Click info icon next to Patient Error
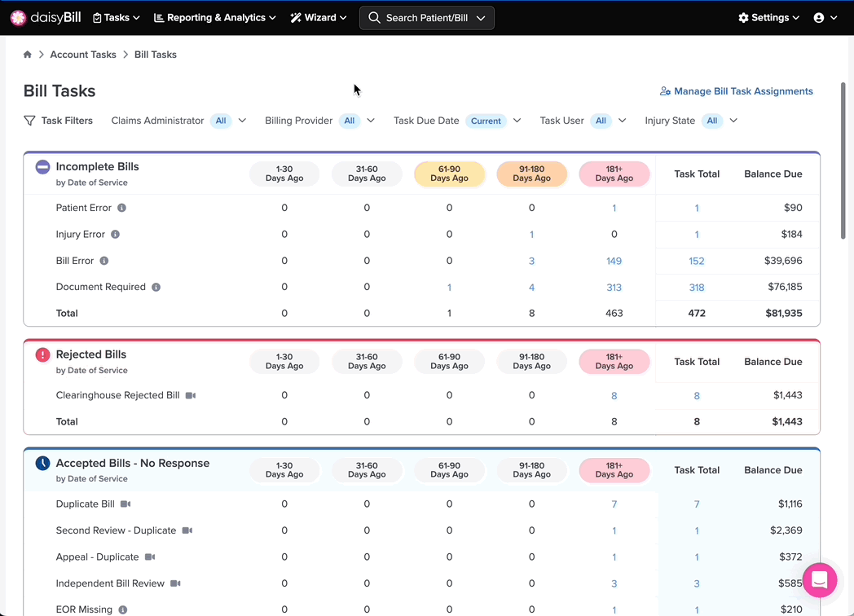Image resolution: width=854 pixels, height=616 pixels. (x=122, y=208)
